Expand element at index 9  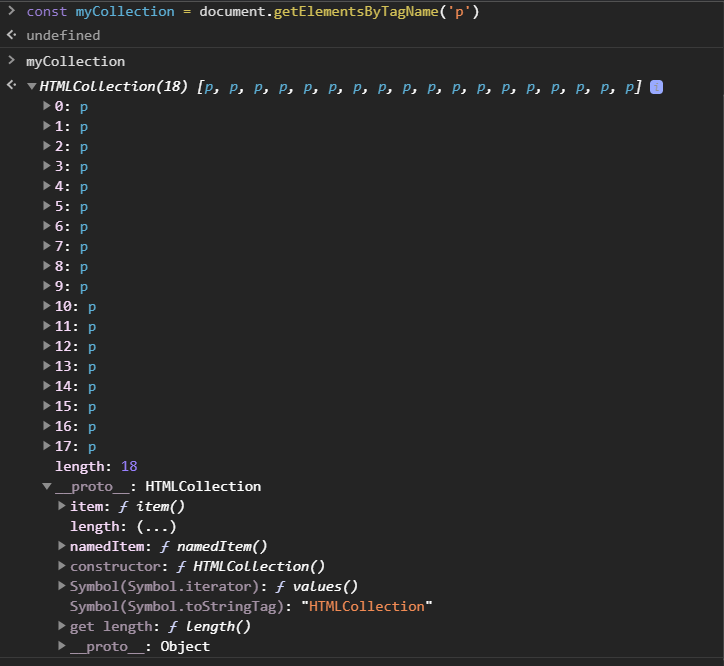pos(47,286)
